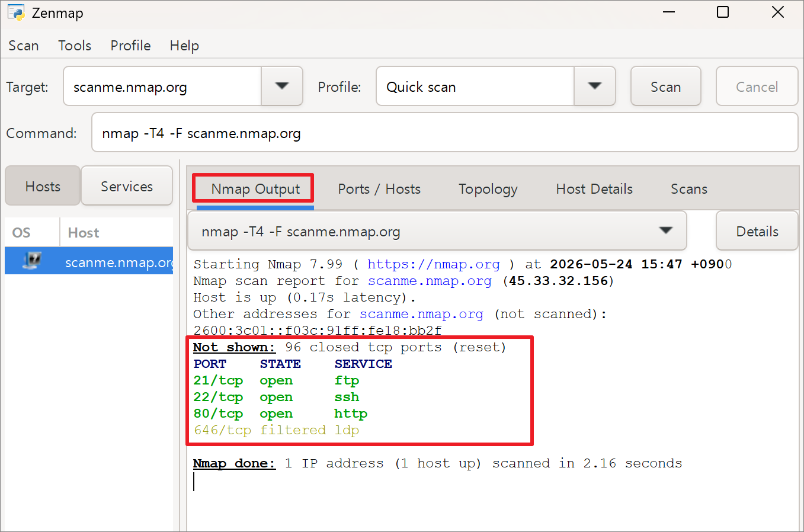Expand the Target dropdown arrow
This screenshot has height=532, width=804.
(x=282, y=86)
